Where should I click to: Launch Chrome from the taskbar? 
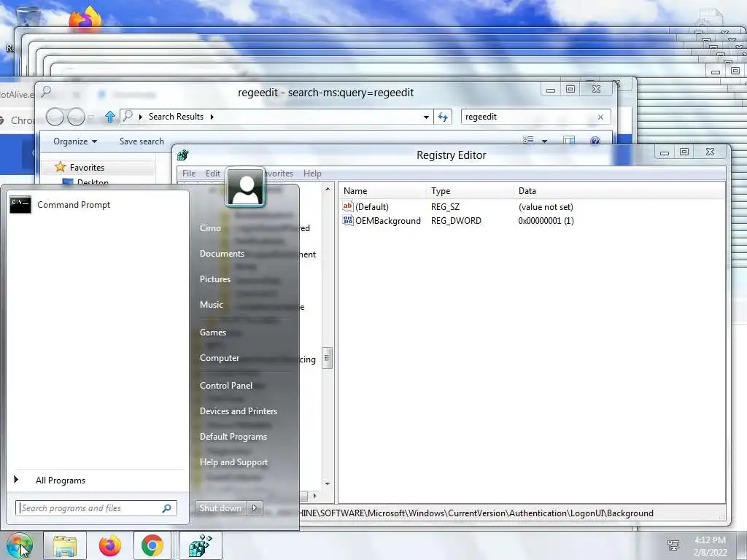point(152,545)
